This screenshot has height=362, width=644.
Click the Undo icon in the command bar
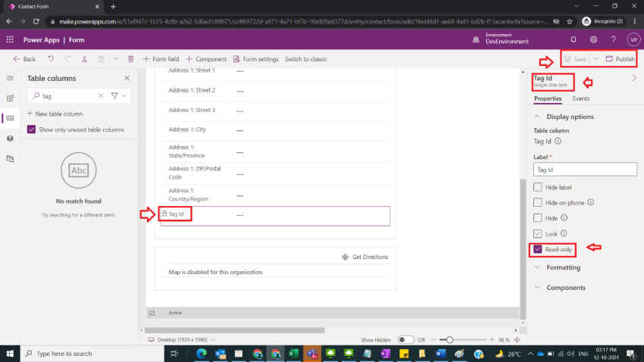(51, 59)
